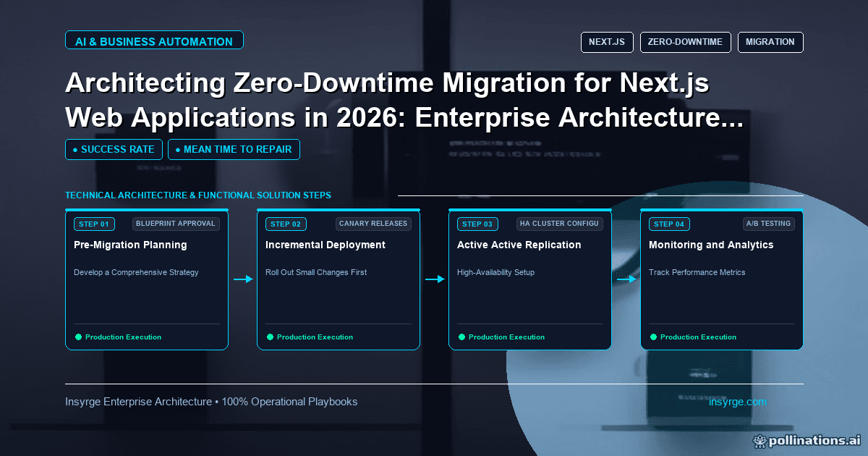Open the insyrge.com link
The width and height of the screenshot is (868, 456).
pyautogui.click(x=738, y=402)
